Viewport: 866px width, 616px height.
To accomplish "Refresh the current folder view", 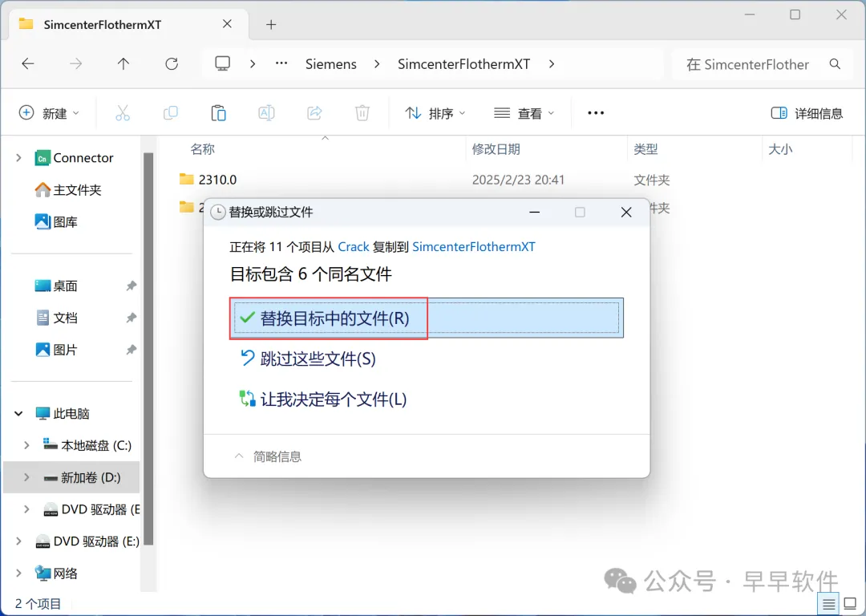I will click(172, 64).
